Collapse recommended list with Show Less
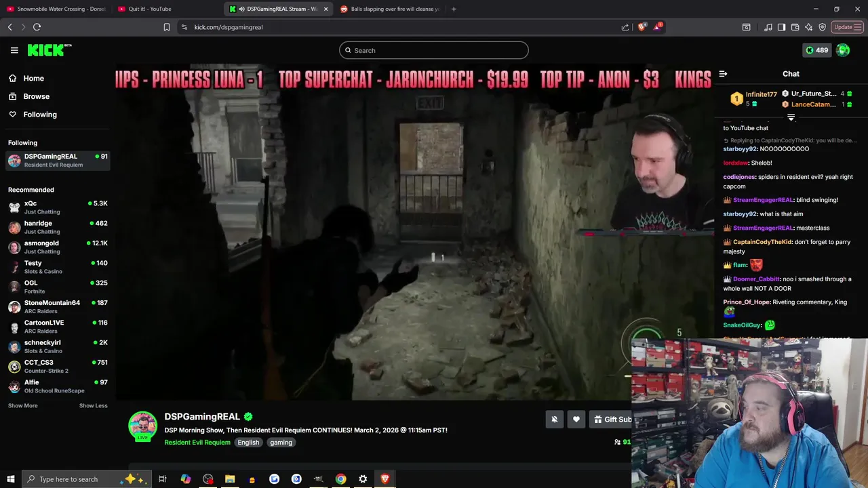 point(93,405)
